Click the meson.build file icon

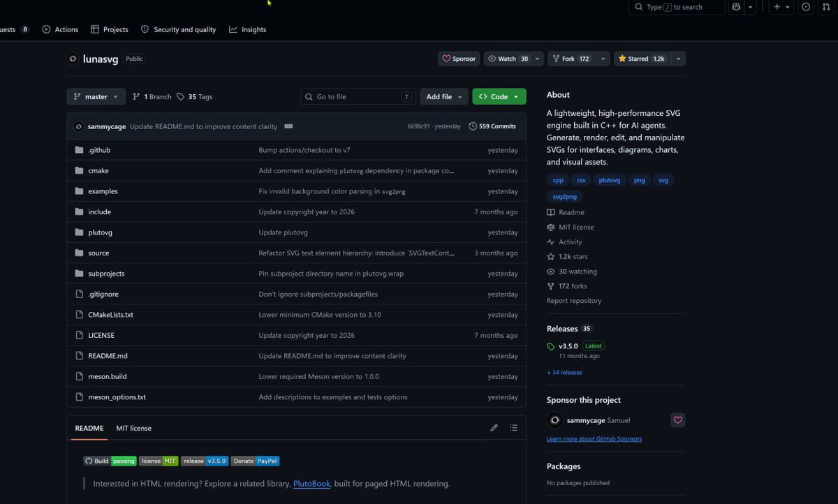[79, 376]
